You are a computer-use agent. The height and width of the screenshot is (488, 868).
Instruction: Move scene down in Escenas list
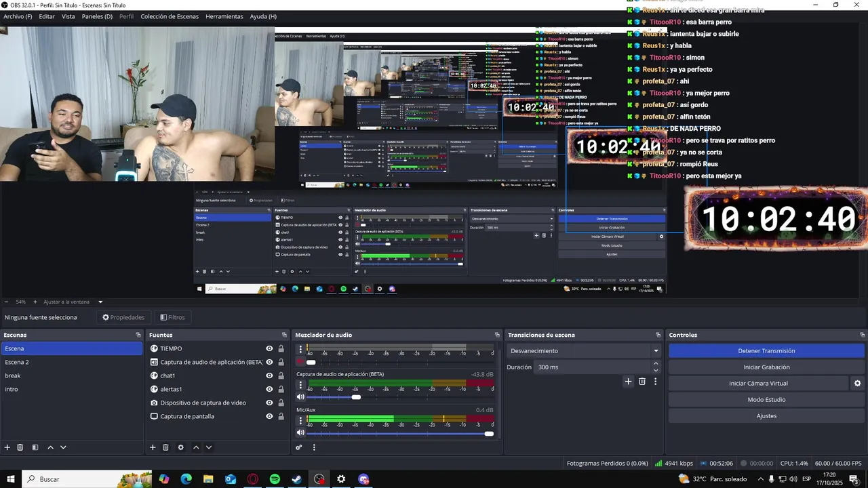pos(63,447)
